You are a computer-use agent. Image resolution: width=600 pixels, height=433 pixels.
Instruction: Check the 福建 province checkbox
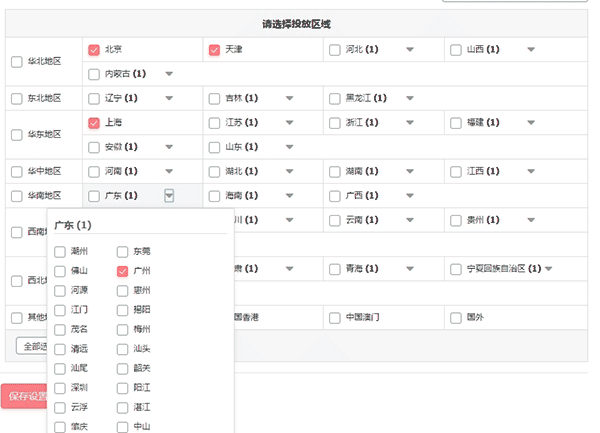coord(454,123)
